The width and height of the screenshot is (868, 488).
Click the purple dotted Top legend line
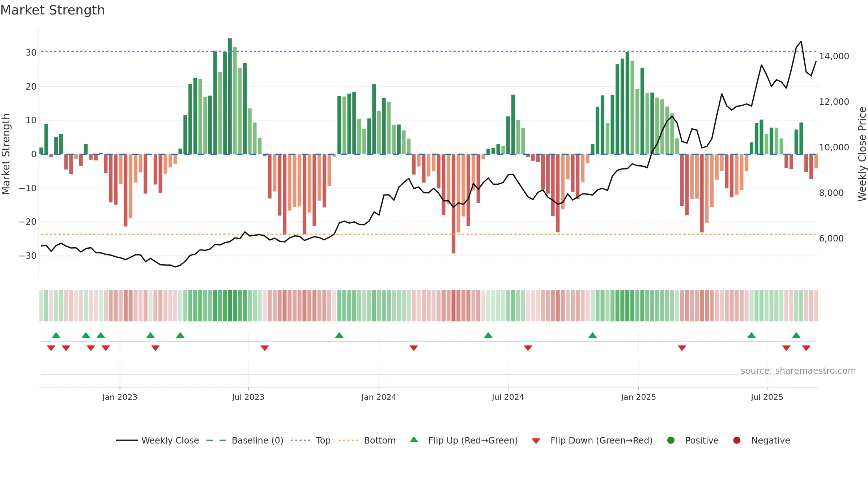click(301, 440)
